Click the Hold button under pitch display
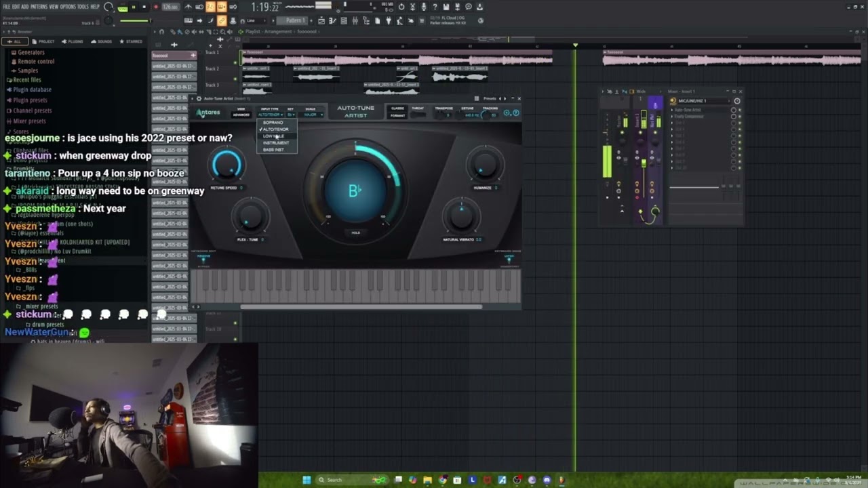The height and width of the screenshot is (488, 868). pyautogui.click(x=355, y=232)
